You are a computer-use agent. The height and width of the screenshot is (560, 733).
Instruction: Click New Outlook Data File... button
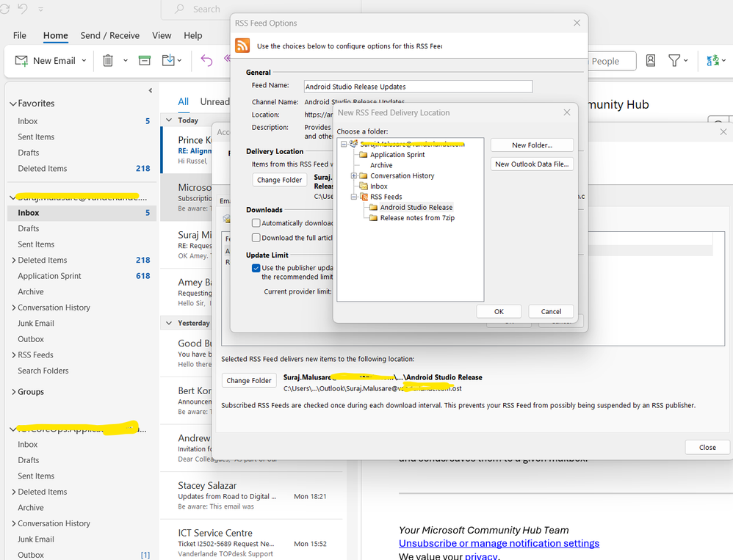coord(532,164)
